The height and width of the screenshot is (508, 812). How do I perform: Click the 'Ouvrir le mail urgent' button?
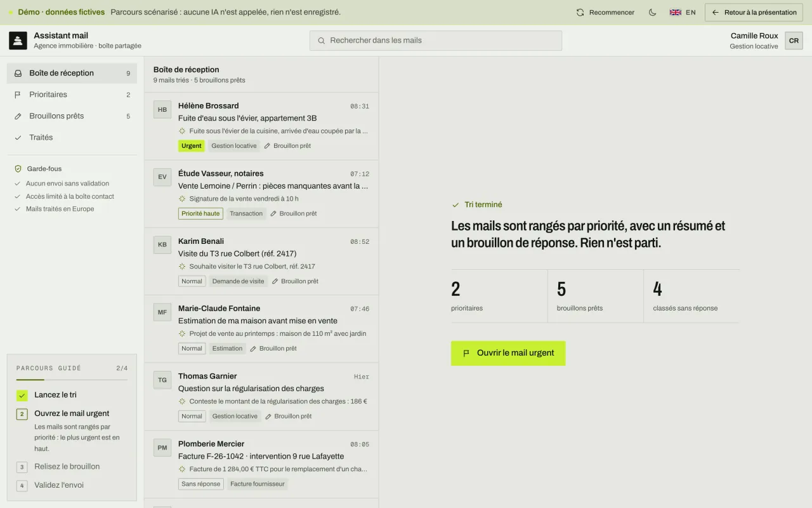point(508,353)
